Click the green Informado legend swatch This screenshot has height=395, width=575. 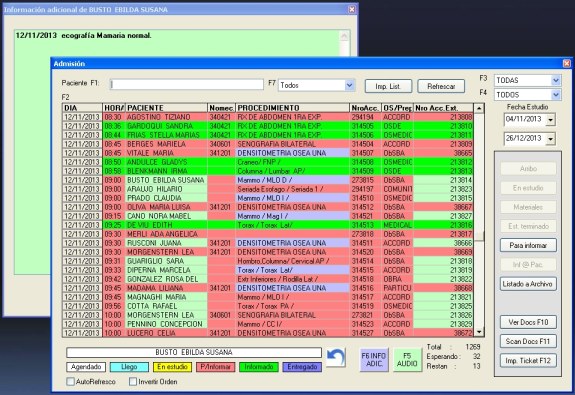[x=259, y=367]
